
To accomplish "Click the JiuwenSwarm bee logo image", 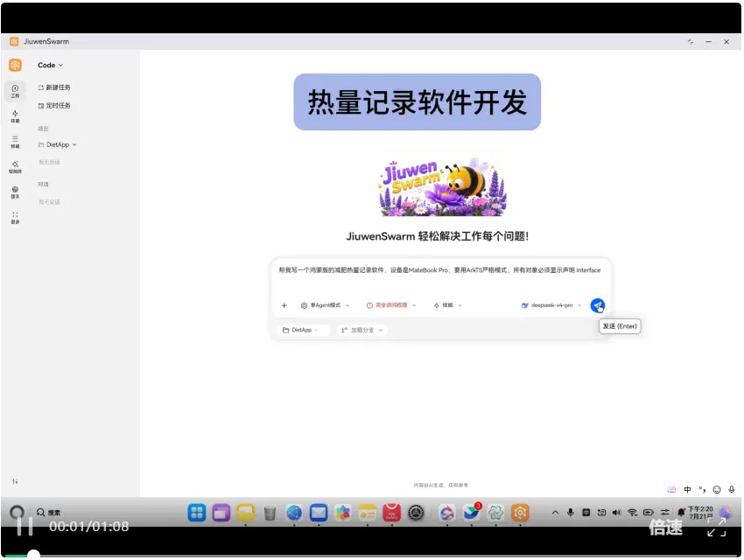I will (443, 187).
